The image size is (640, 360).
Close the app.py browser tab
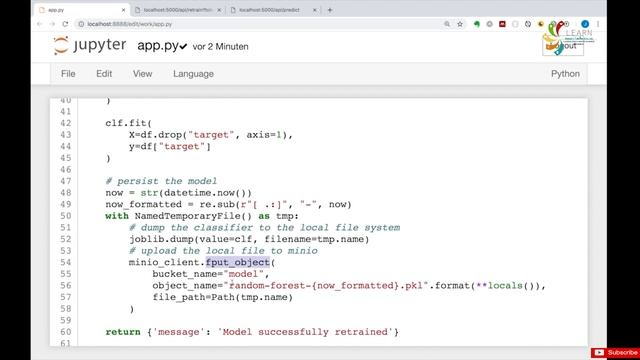[x=123, y=10]
